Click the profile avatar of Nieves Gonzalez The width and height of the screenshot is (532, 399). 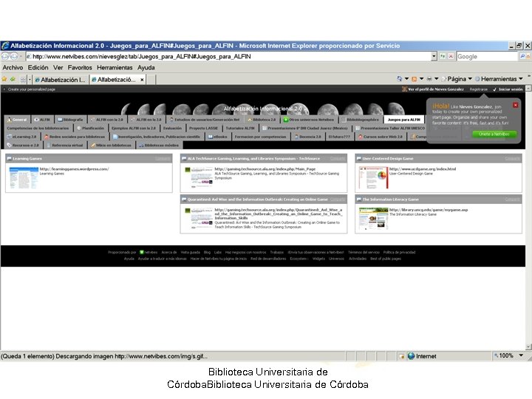click(404, 89)
